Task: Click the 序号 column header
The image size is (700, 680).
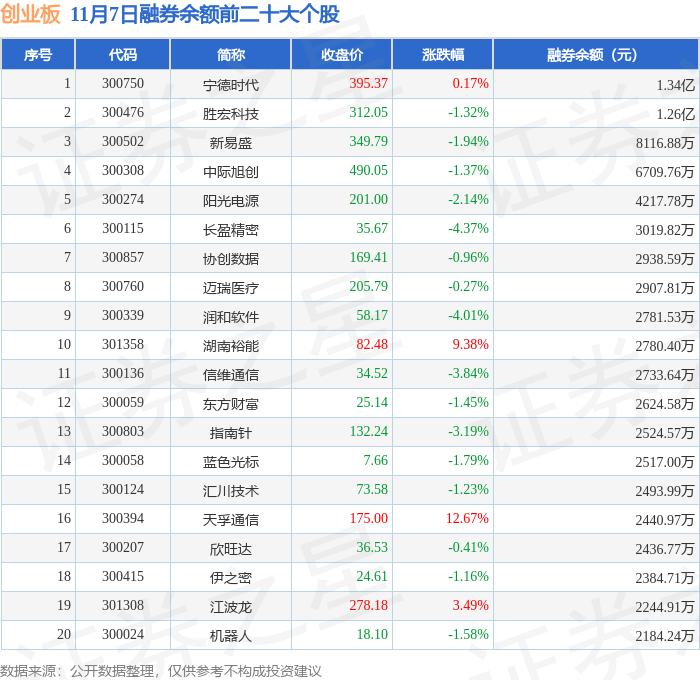Action: tap(38, 54)
